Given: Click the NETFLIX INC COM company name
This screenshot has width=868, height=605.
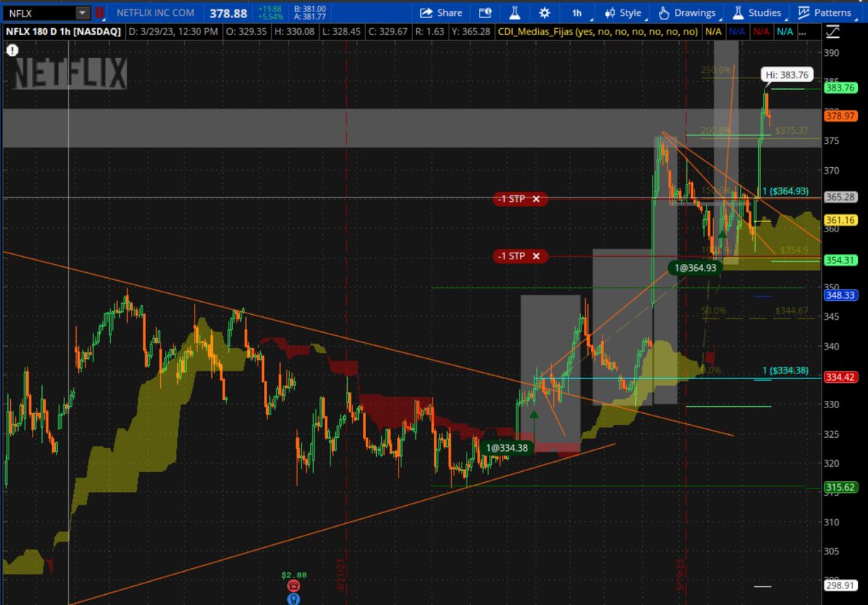Looking at the screenshot, I should (x=156, y=13).
